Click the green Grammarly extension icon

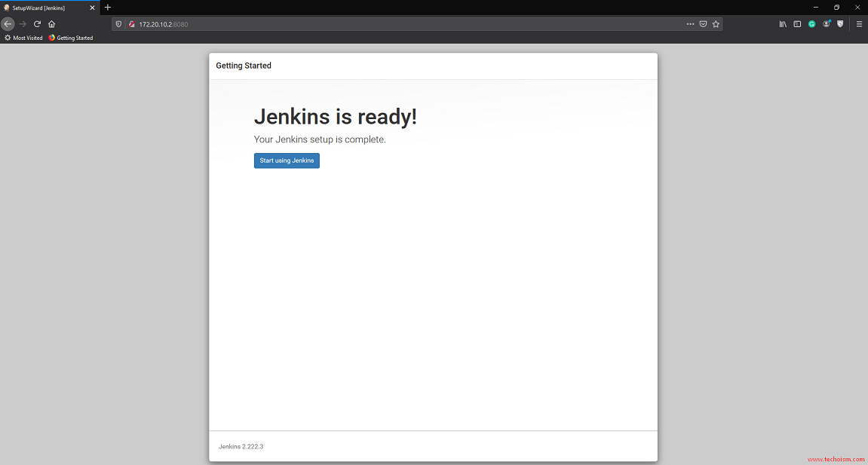[x=811, y=24]
